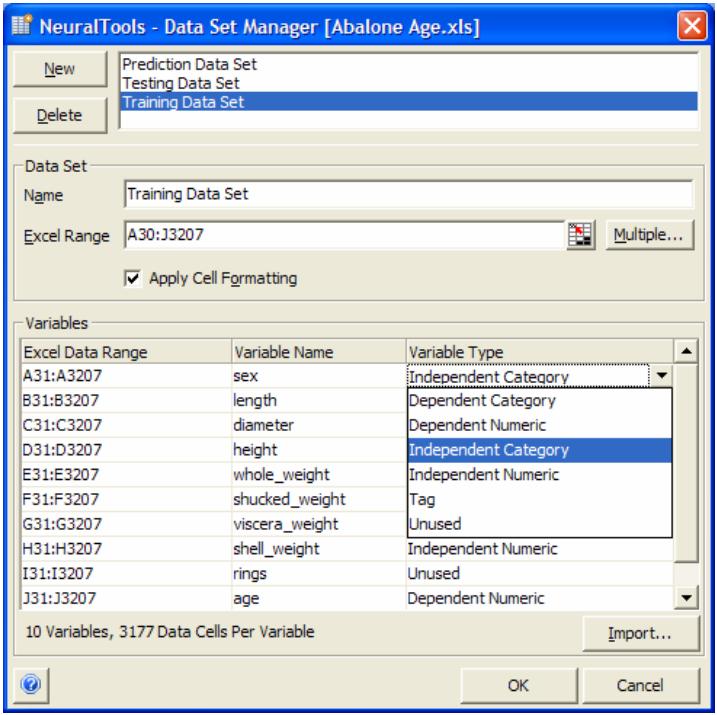This screenshot has height=715, width=717.
Task: Click the age variable name cell
Action: click(319, 598)
